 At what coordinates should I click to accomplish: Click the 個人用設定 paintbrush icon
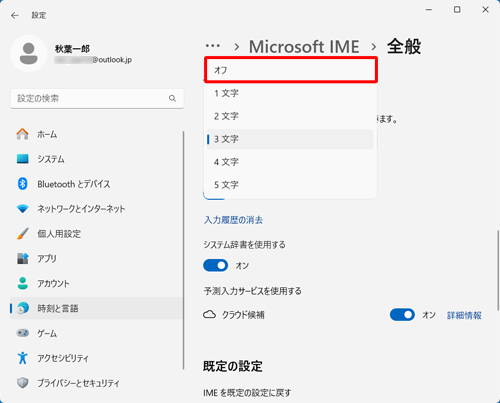pyautogui.click(x=22, y=234)
